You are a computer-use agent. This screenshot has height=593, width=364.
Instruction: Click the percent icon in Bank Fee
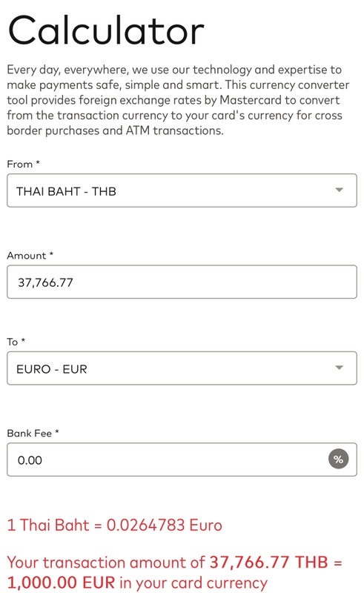[338, 459]
